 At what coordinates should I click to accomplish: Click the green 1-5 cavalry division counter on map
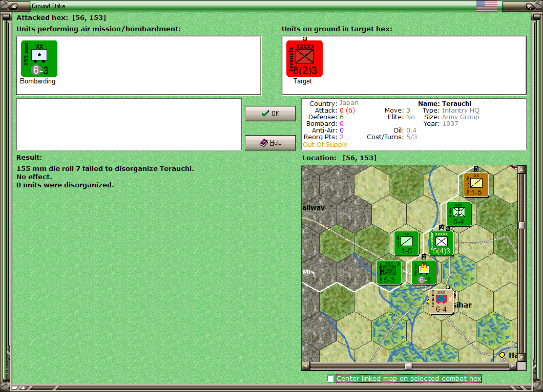coord(407,243)
